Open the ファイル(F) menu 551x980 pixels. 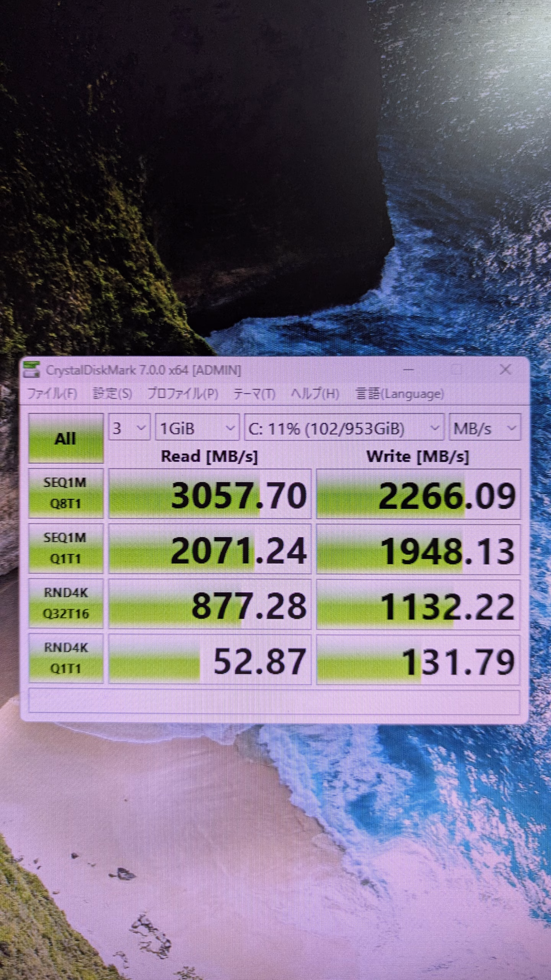53,394
